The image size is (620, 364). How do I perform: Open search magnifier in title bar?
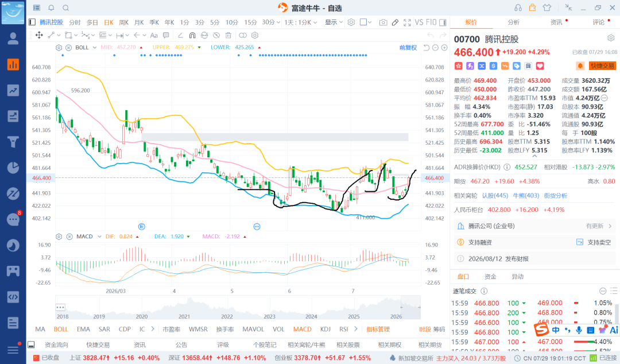65,8
